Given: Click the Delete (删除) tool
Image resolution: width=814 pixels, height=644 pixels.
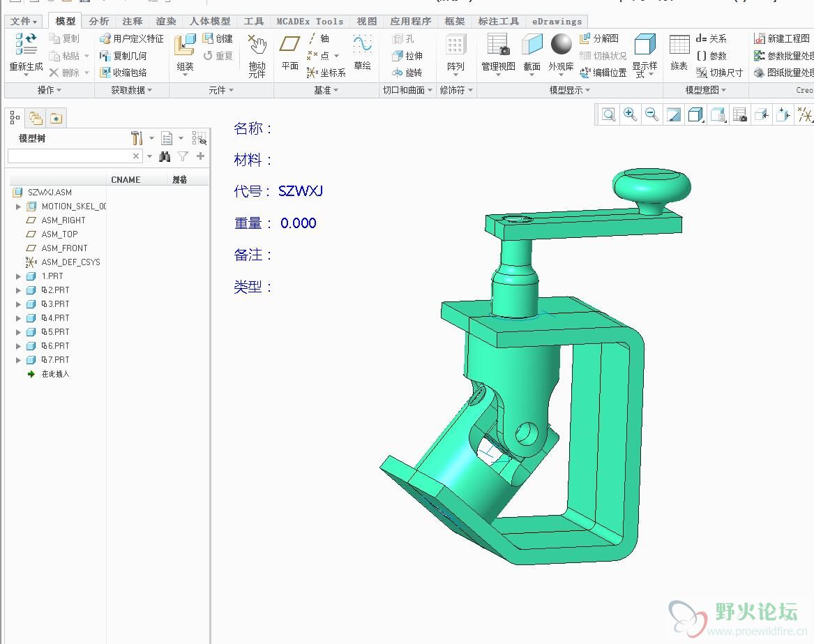Looking at the screenshot, I should [64, 73].
